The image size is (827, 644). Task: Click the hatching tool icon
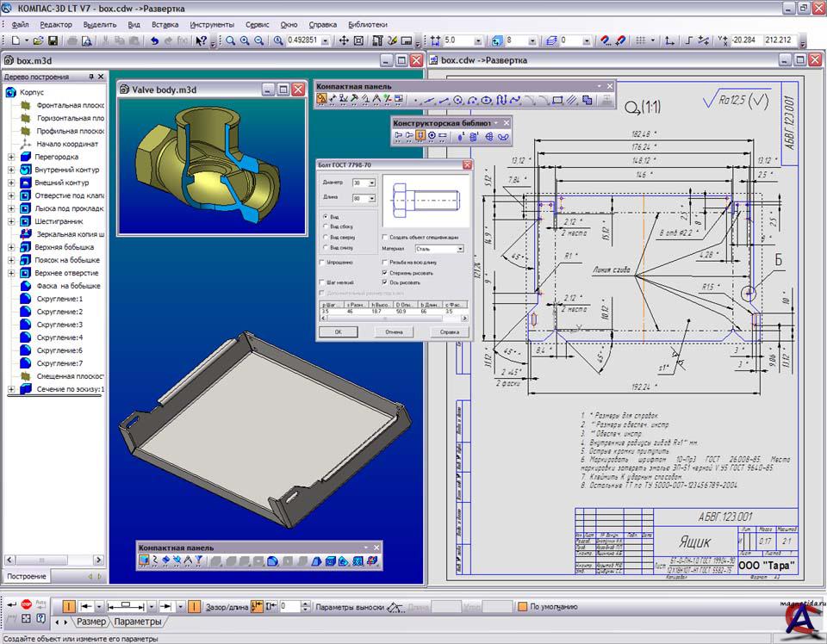point(573,100)
